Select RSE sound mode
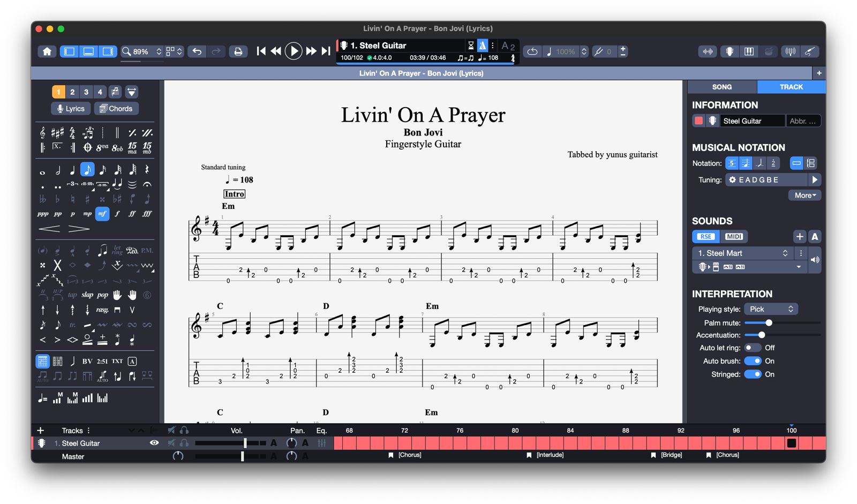The width and height of the screenshot is (857, 504). 705,236
